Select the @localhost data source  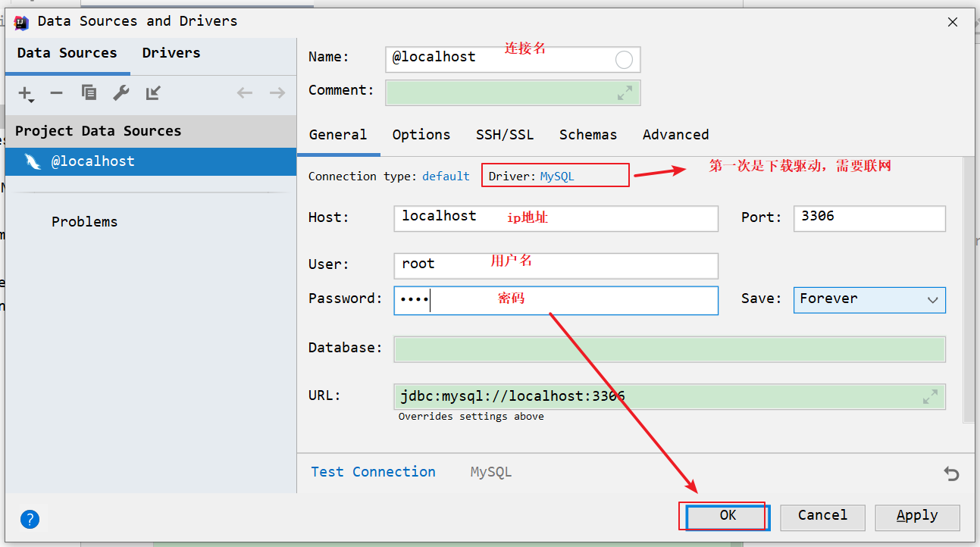point(92,161)
